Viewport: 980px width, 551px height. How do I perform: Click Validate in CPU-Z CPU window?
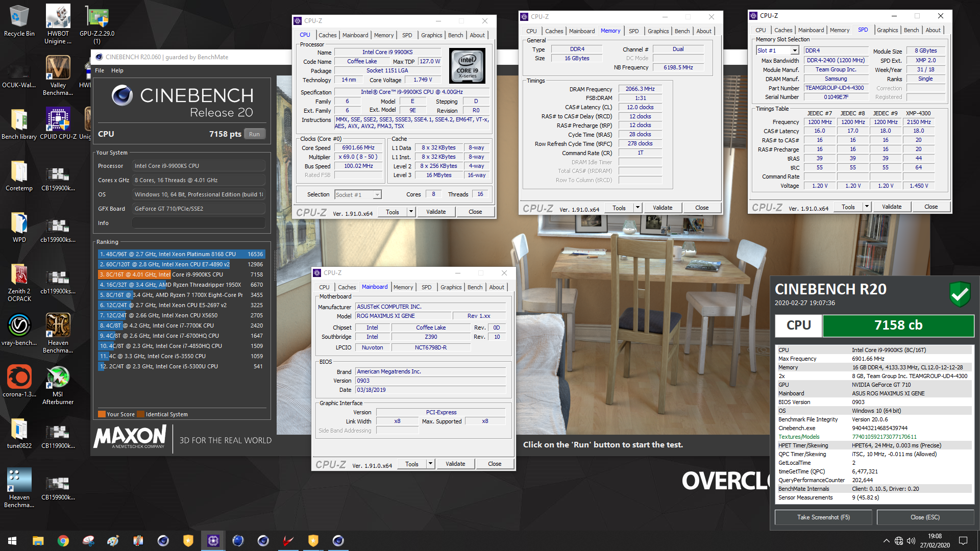436,212
